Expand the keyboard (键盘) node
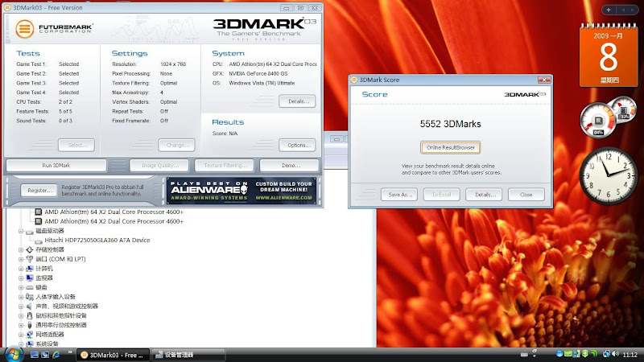The height and width of the screenshot is (362, 644). pos(21,288)
